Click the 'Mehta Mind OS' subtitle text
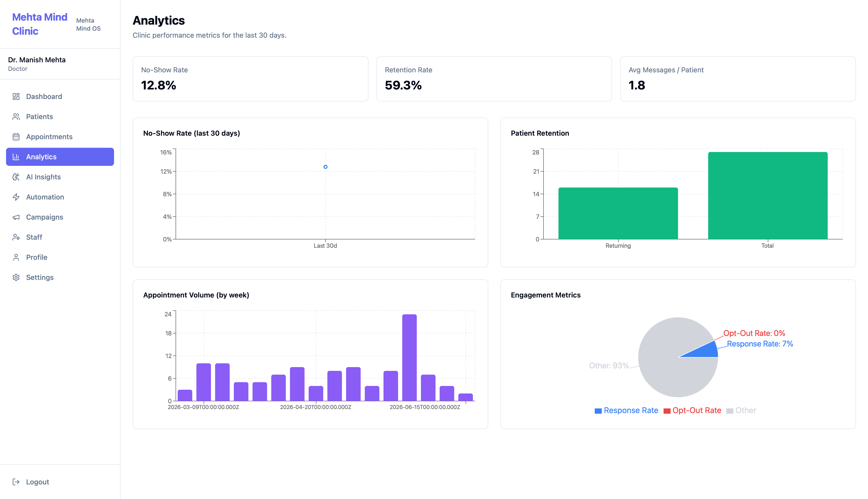The height and width of the screenshot is (499, 868). [88, 24]
